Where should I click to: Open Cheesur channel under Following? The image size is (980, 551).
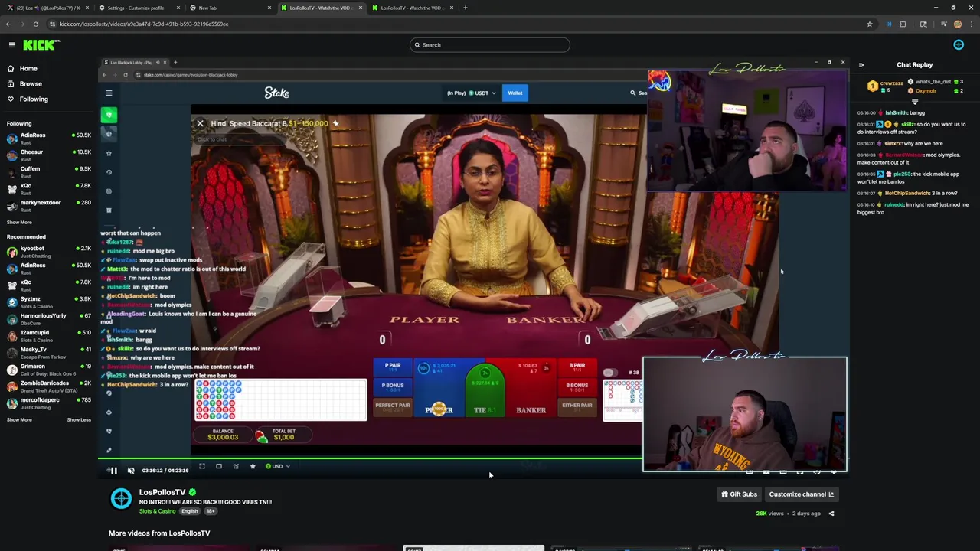click(x=50, y=155)
